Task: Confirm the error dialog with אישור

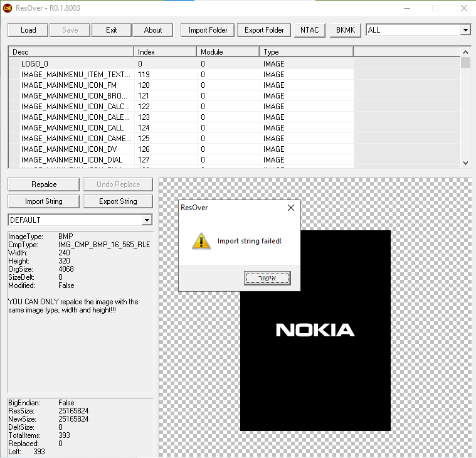Action: click(267, 278)
